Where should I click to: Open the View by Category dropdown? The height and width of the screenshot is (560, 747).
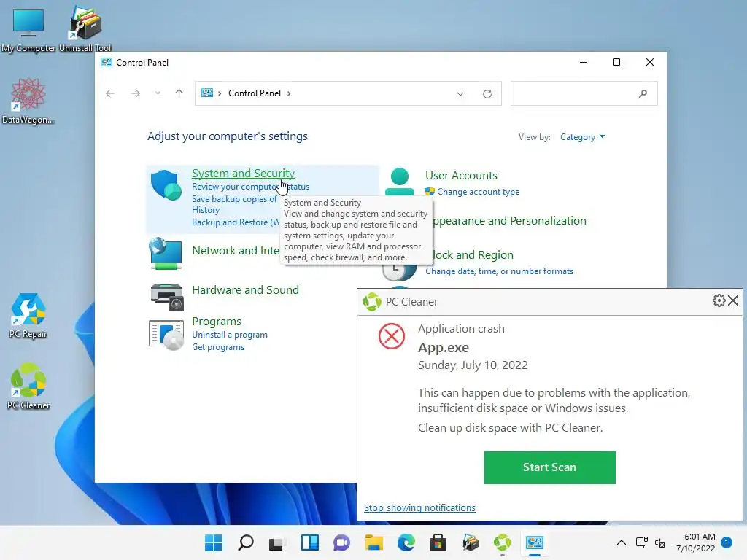[582, 137]
